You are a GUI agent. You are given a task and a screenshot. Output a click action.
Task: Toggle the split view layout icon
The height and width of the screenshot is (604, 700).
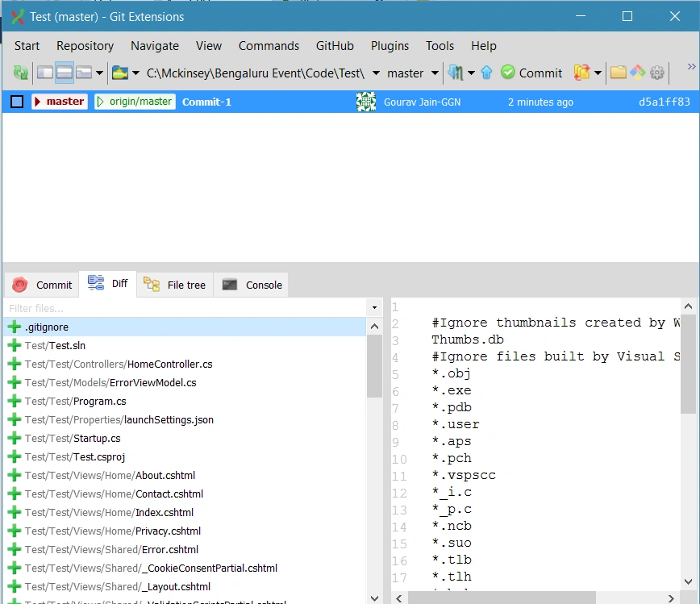[x=65, y=73]
